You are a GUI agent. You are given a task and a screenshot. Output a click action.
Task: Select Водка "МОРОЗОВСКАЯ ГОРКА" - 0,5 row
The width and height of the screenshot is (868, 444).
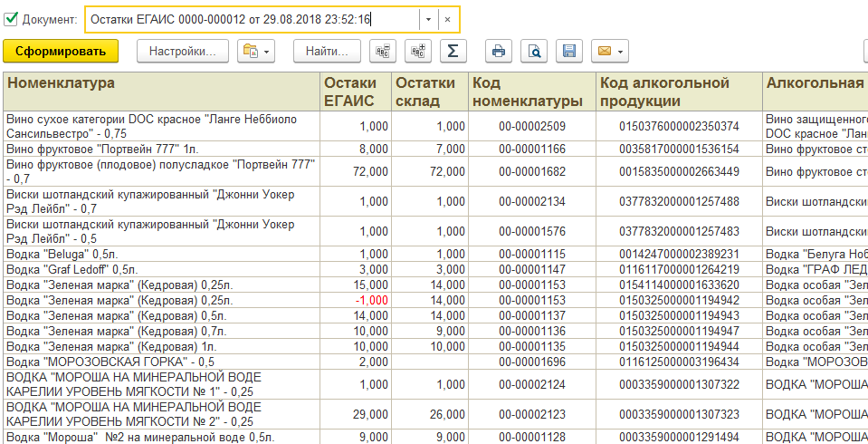[162, 362]
